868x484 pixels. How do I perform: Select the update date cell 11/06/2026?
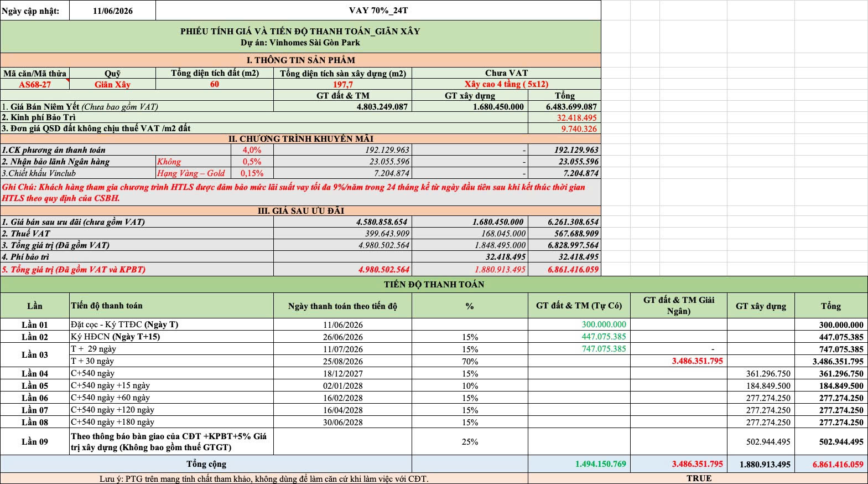pyautogui.click(x=113, y=11)
